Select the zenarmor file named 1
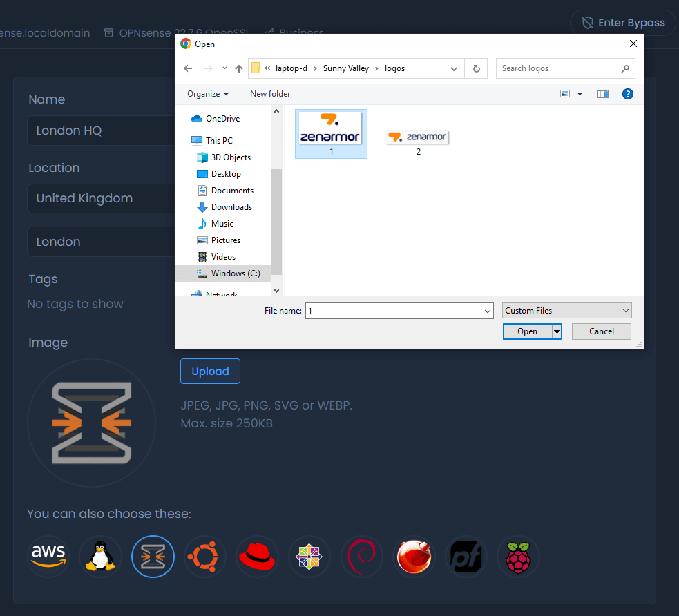This screenshot has height=616, width=679. [332, 134]
